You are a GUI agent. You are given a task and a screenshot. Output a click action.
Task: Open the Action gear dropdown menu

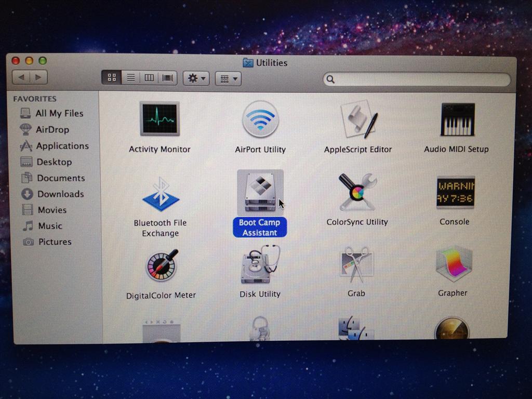click(196, 78)
